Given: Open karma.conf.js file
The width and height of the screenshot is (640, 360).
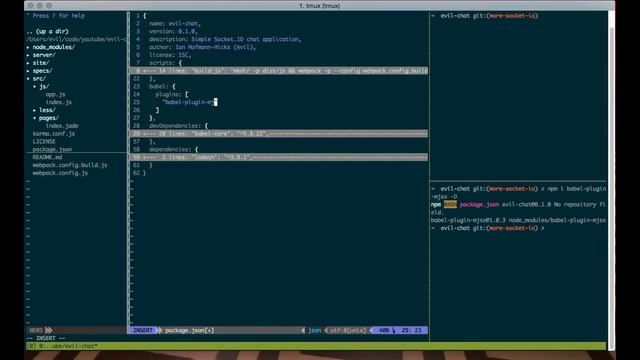Looking at the screenshot, I should click(x=54, y=133).
